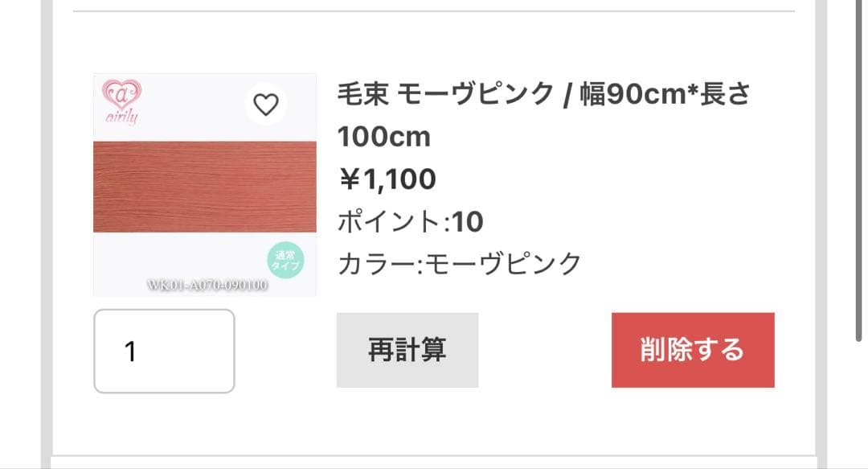This screenshot has width=868, height=469.
Task: Open the 毛束 モーヴピンク product title
Action: click(x=543, y=115)
